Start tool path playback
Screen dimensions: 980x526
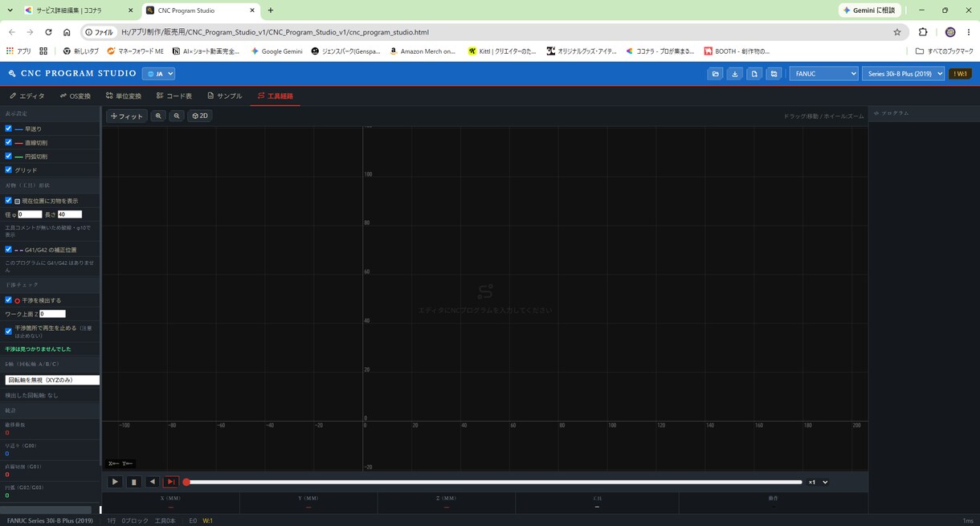(115, 482)
